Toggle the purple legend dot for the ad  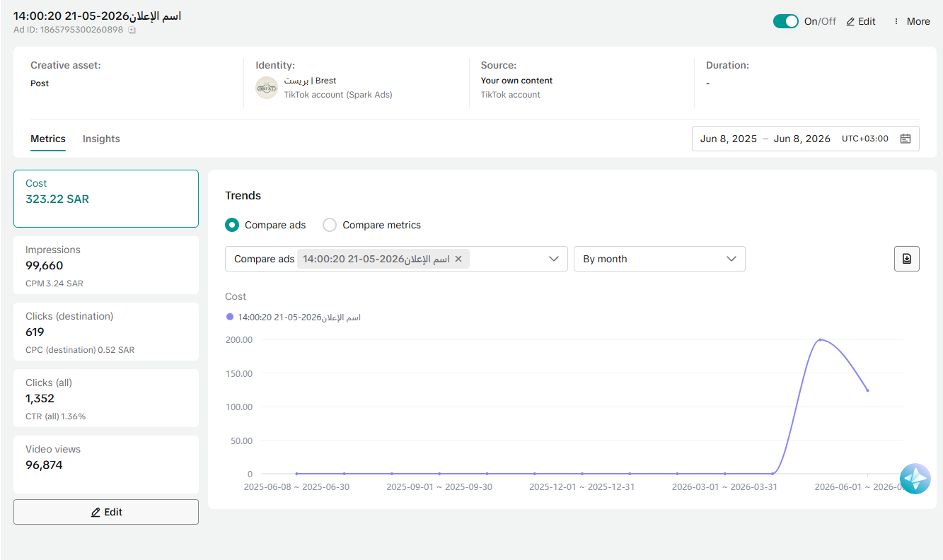click(x=230, y=317)
